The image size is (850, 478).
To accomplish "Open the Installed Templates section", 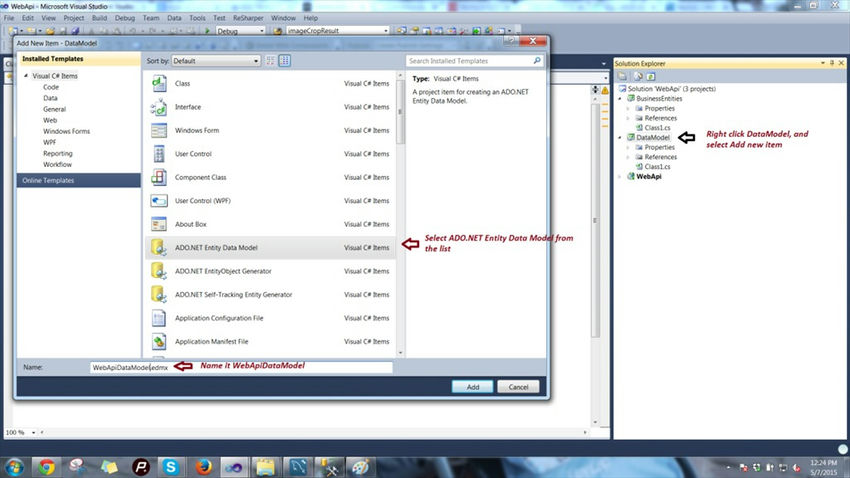I will point(79,59).
